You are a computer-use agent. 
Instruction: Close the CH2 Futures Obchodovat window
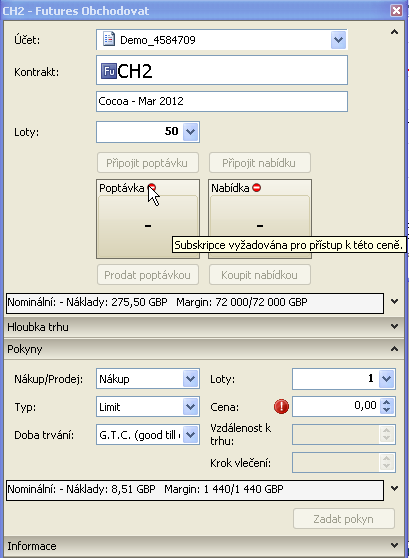tap(396, 10)
